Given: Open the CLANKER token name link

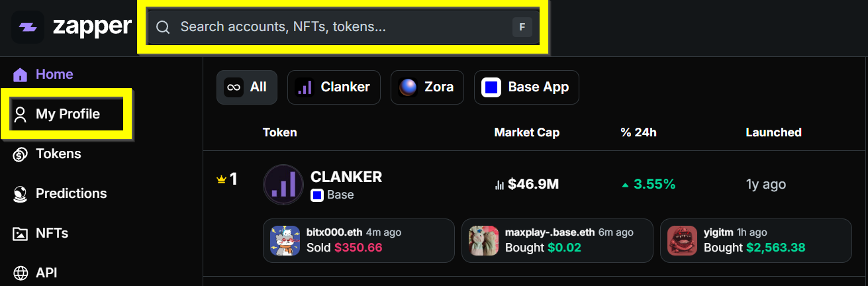Looking at the screenshot, I should 346,177.
